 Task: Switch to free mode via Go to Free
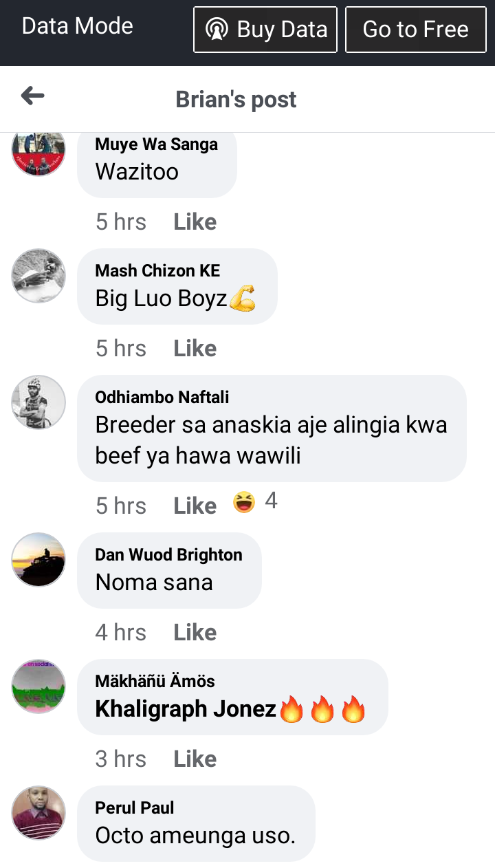coord(415,30)
